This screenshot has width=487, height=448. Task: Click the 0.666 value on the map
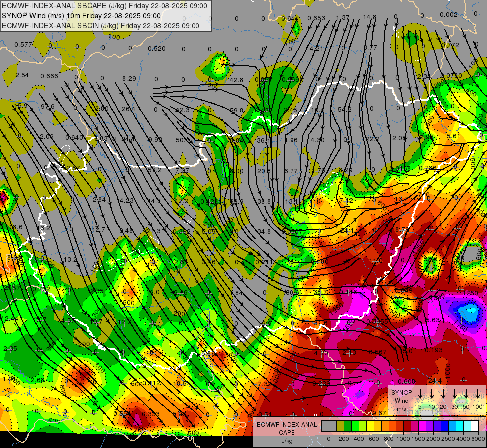49,76
